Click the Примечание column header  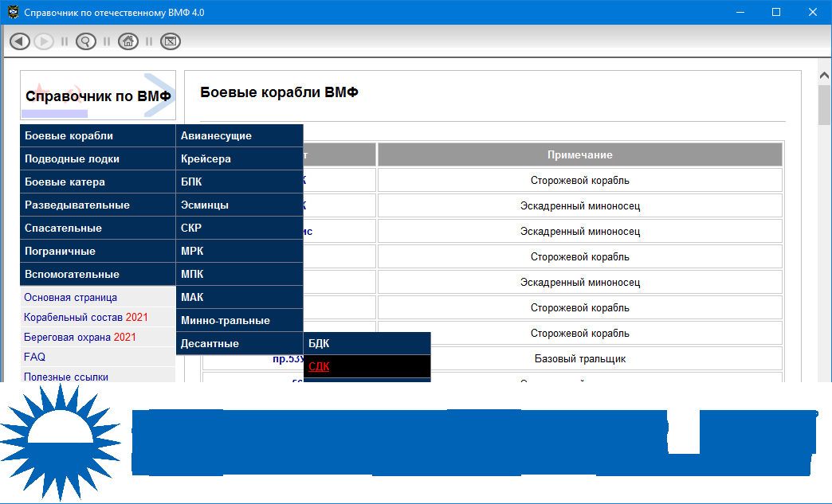(579, 155)
